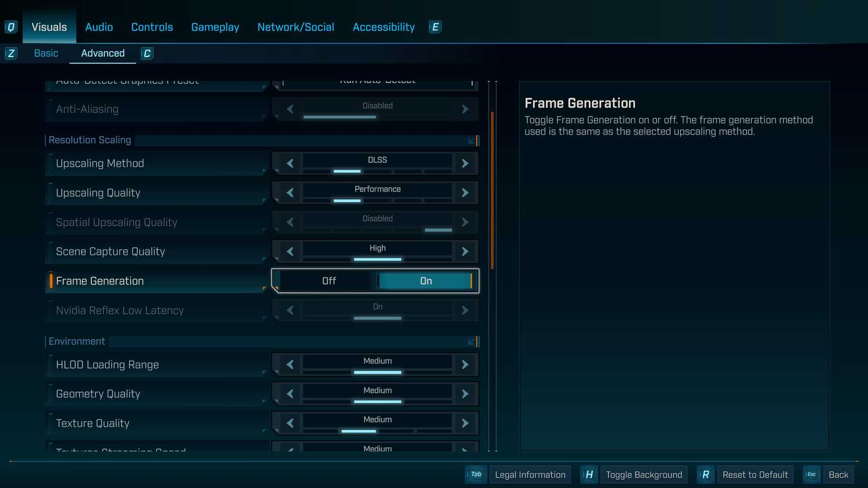
Task: Click the Scene Capture Quality slider bar
Action: click(x=377, y=259)
